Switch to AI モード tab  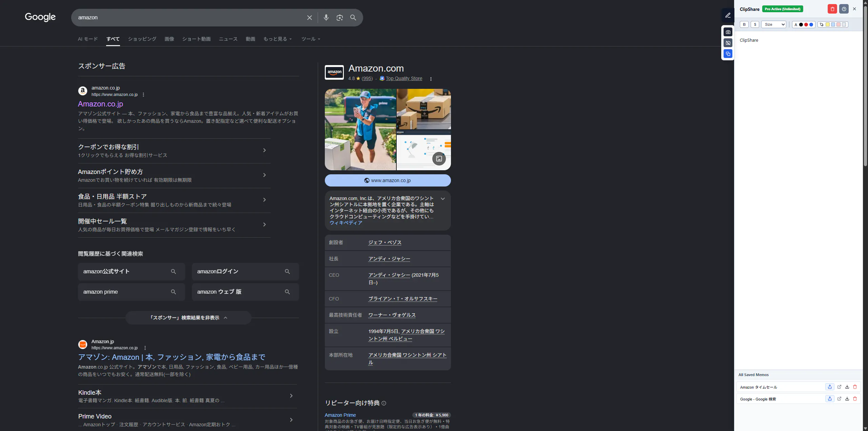click(88, 39)
